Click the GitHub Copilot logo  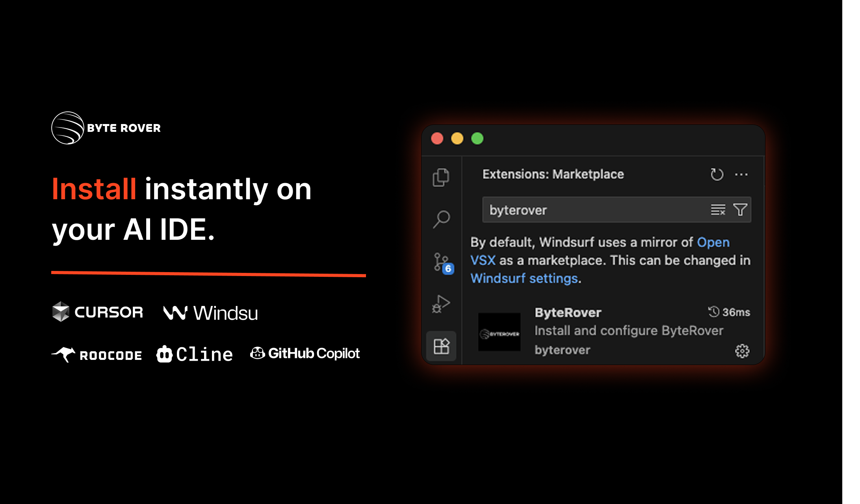(305, 353)
